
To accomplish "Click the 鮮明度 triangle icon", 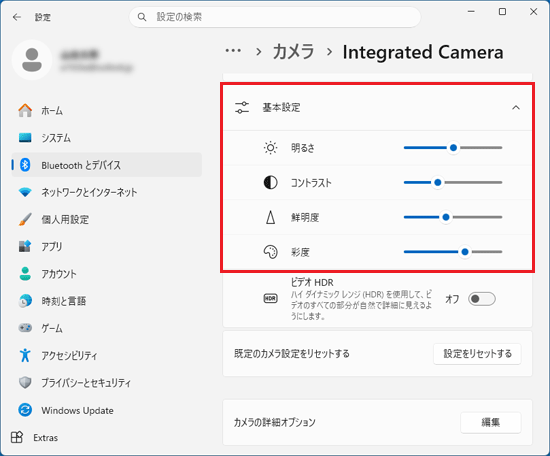I will (x=270, y=217).
